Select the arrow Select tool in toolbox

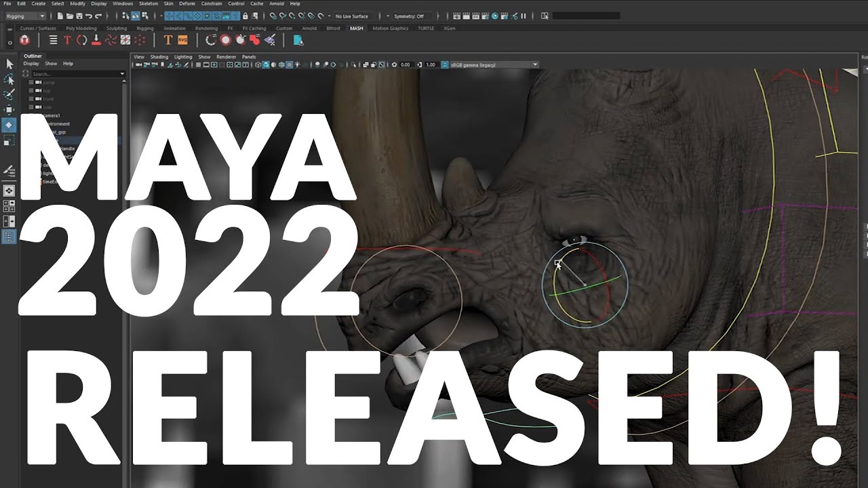[x=9, y=64]
